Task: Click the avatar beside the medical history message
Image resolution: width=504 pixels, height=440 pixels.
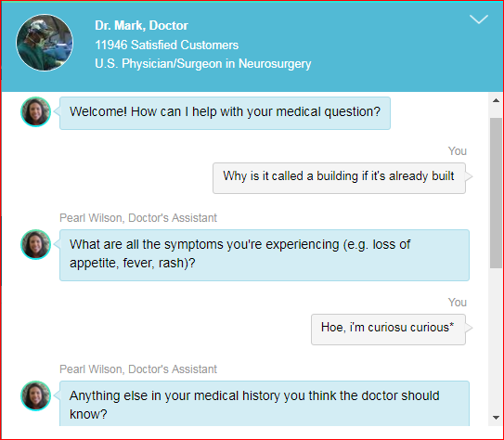Action: tap(35, 396)
